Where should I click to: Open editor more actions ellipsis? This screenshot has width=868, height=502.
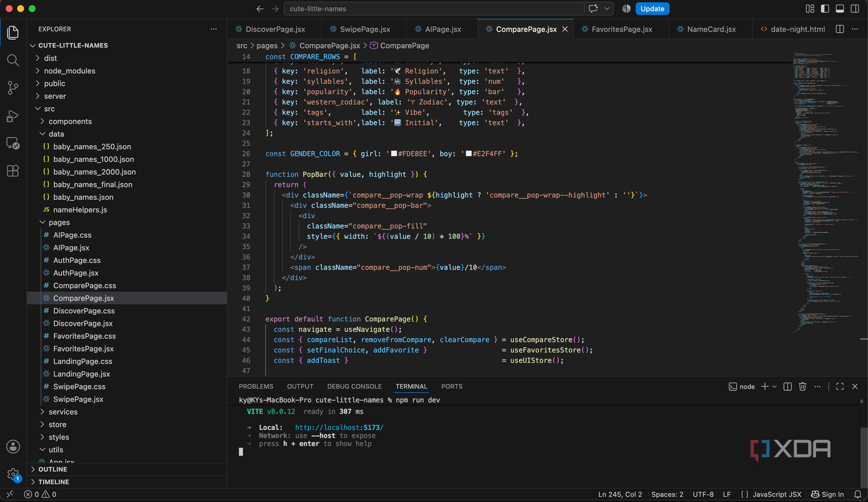855,29
